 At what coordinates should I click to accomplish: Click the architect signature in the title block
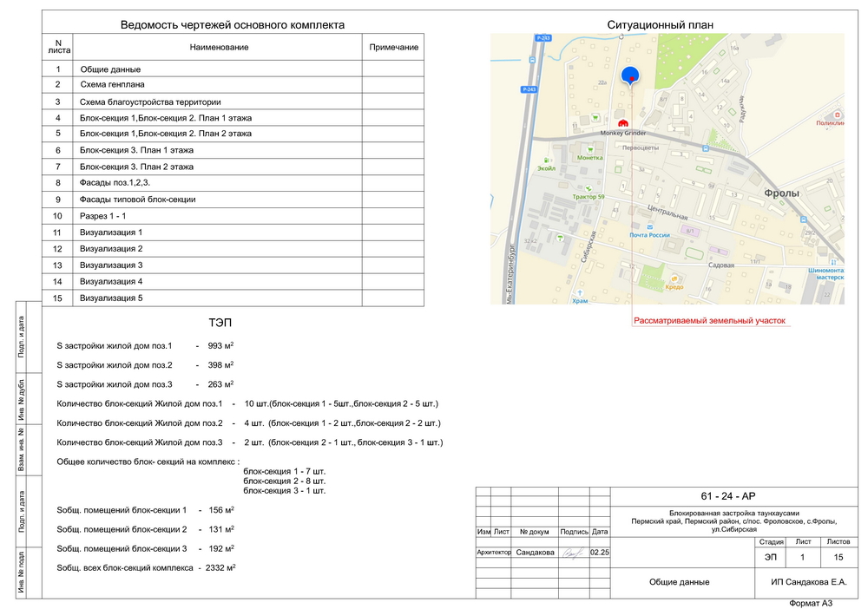click(574, 552)
